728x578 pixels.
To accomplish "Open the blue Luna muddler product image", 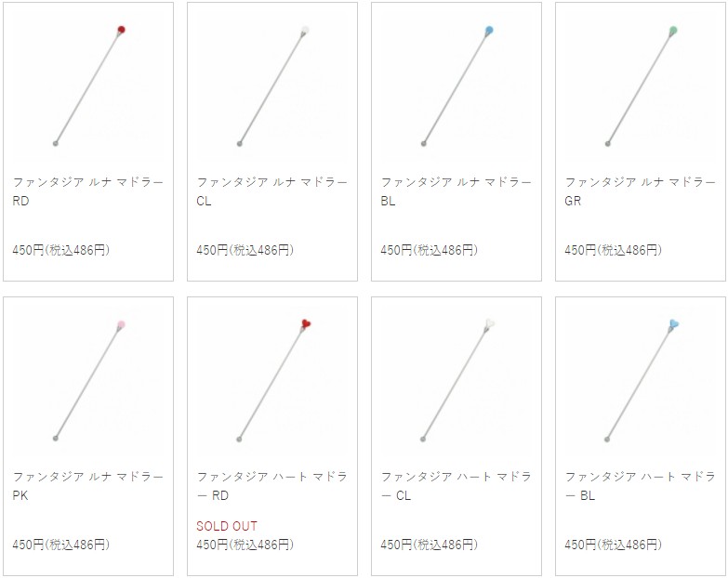I will point(456,86).
